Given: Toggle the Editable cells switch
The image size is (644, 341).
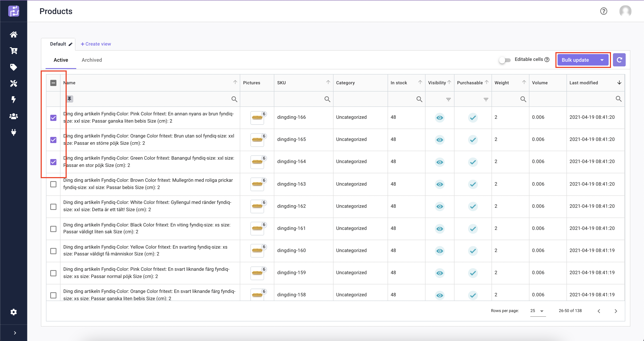Looking at the screenshot, I should [505, 60].
